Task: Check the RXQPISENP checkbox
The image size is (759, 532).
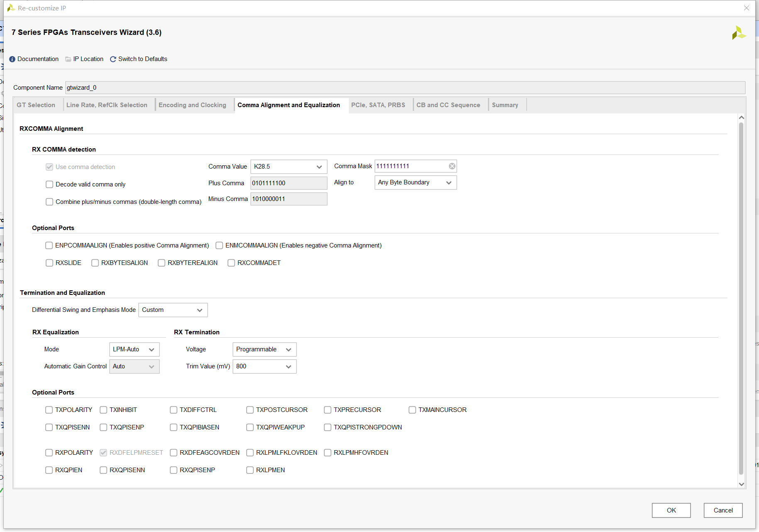Action: pyautogui.click(x=174, y=470)
